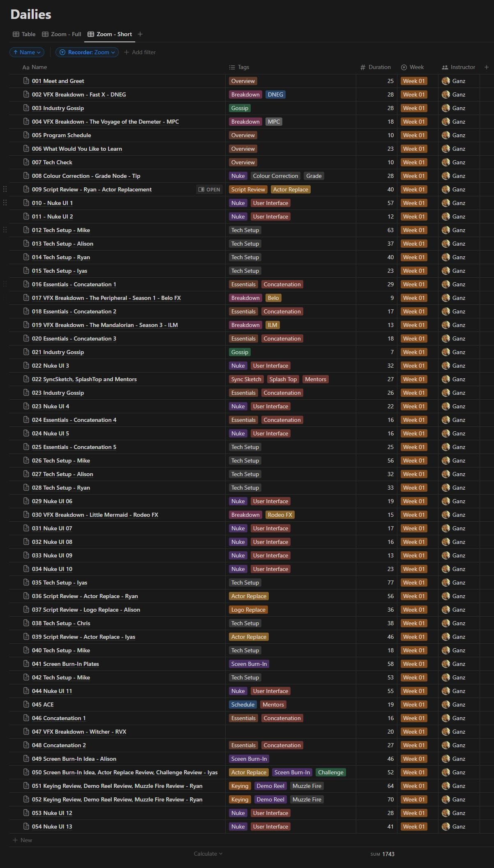Click the Gossip tag in 021 Industry Gossip row

point(240,352)
